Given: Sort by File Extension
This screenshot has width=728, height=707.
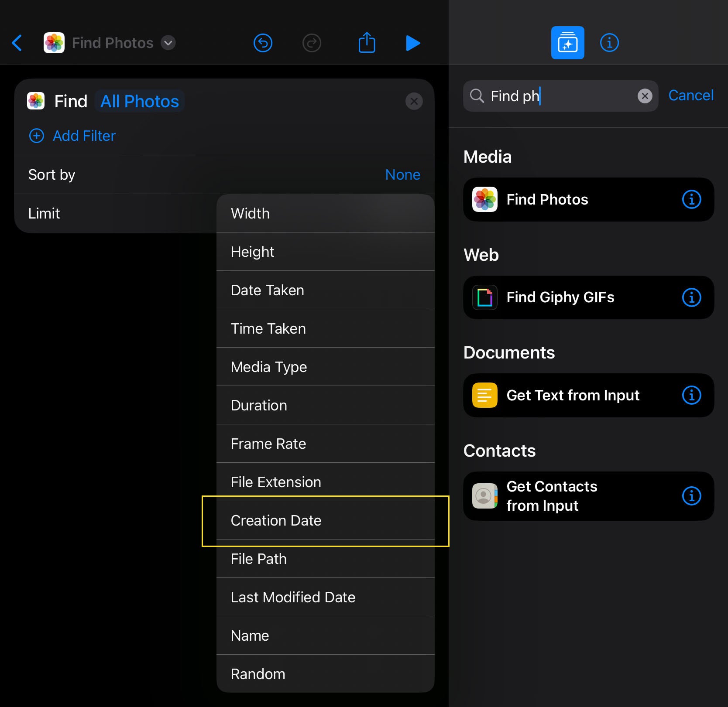Looking at the screenshot, I should [325, 482].
